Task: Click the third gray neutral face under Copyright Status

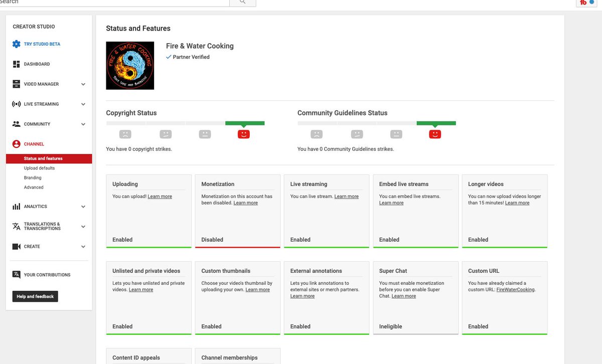Action: pos(205,134)
